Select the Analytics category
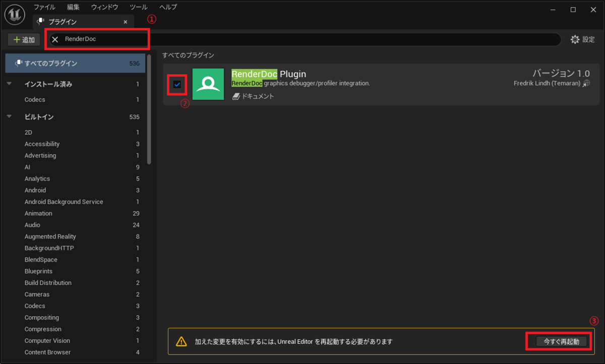Image resolution: width=605 pixels, height=364 pixels. (x=75, y=178)
